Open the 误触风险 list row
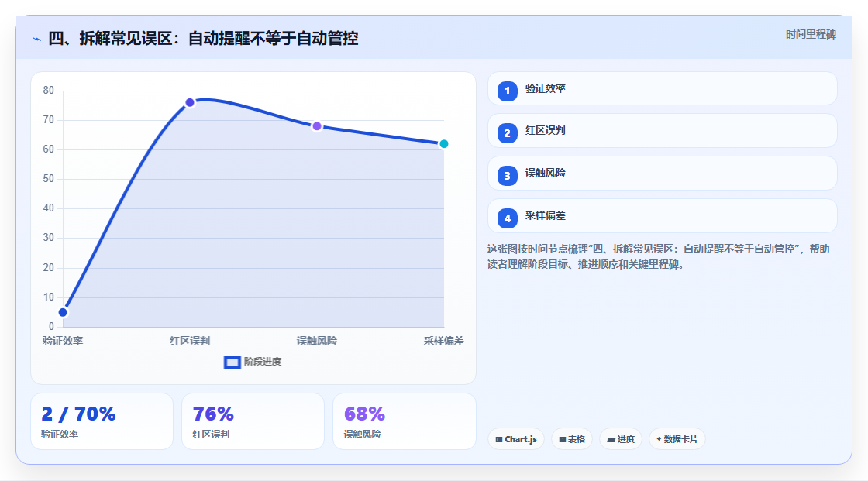 click(662, 174)
